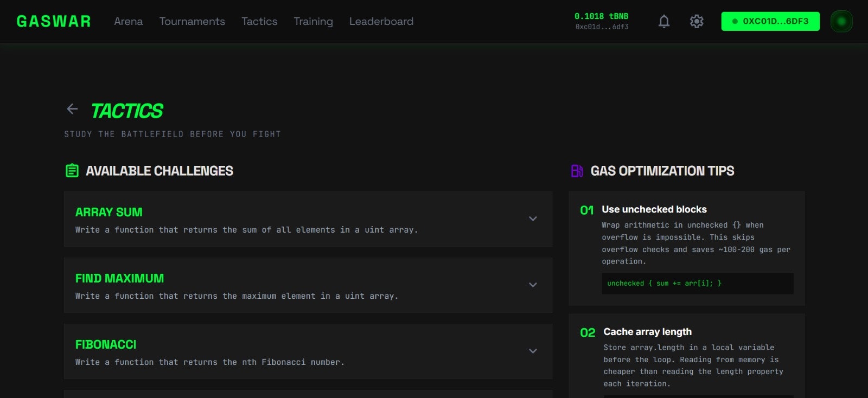The image size is (868, 398).
Task: Click the 01 tip number
Action: [x=587, y=210]
